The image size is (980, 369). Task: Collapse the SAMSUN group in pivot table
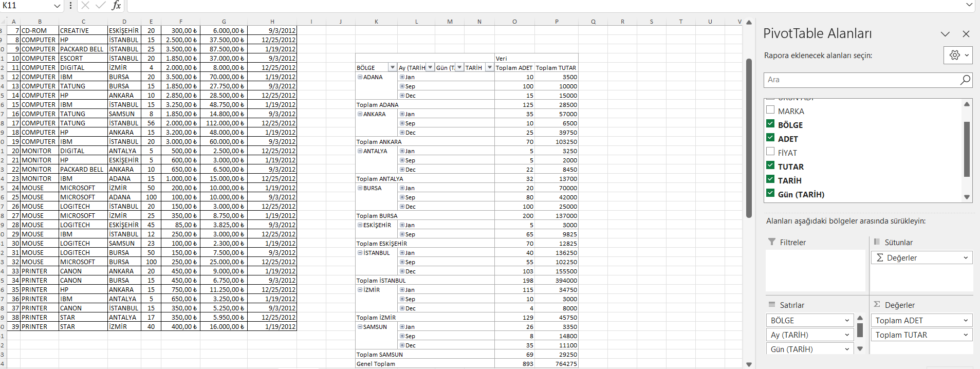(x=360, y=327)
